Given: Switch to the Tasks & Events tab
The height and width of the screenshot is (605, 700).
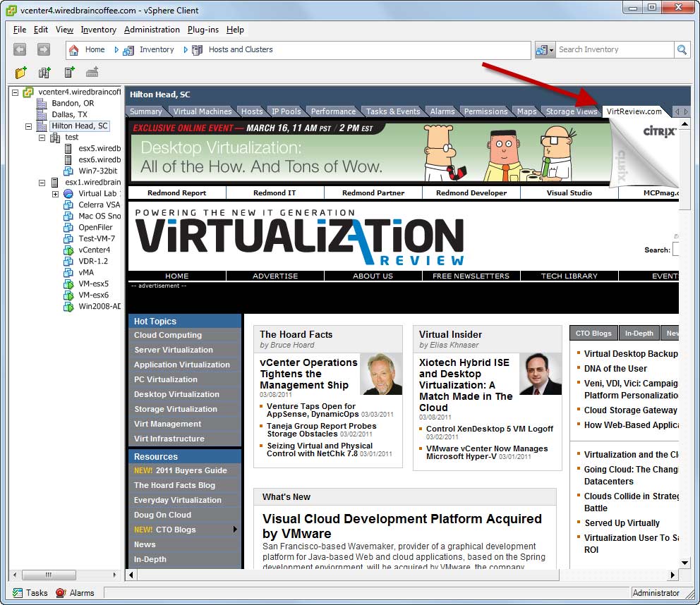Looking at the screenshot, I should [x=393, y=111].
